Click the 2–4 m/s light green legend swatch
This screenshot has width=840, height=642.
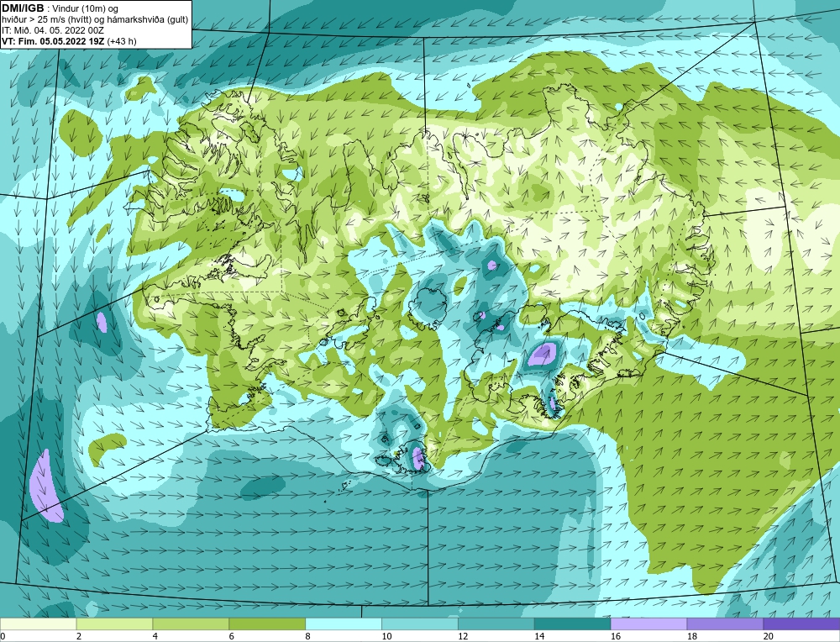[114, 624]
